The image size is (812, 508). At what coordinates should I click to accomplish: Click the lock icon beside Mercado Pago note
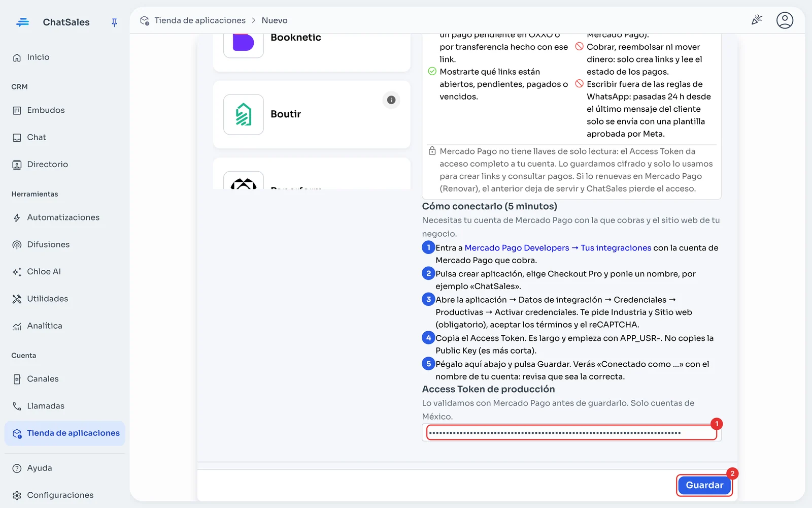coord(432,151)
